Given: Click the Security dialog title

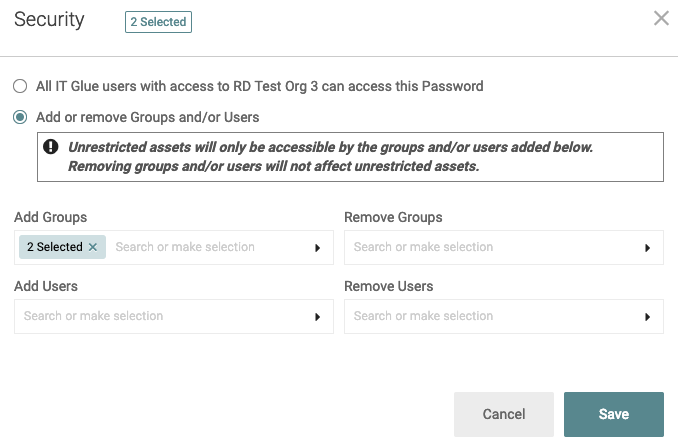Looking at the screenshot, I should point(49,20).
